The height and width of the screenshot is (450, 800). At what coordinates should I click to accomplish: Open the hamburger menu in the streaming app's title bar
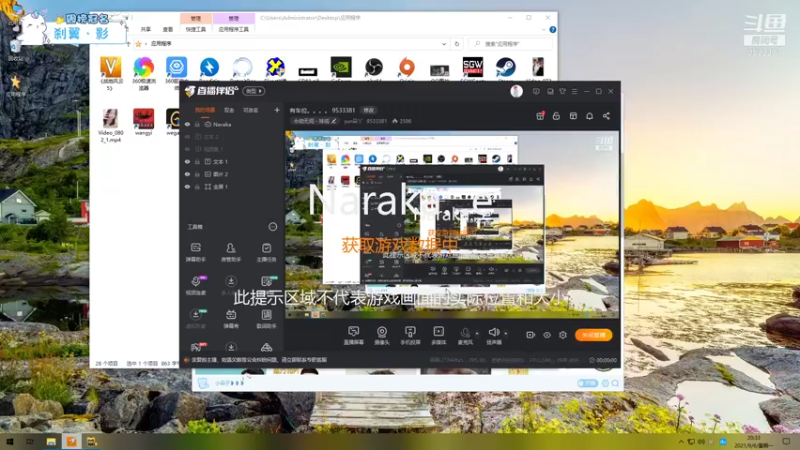[x=574, y=91]
